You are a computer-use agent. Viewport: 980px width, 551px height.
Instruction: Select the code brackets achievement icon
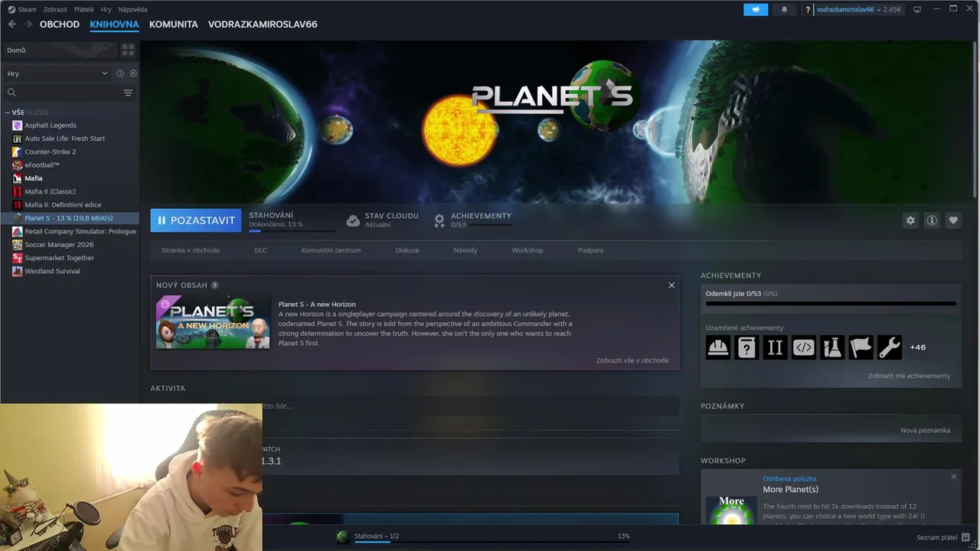(x=803, y=347)
